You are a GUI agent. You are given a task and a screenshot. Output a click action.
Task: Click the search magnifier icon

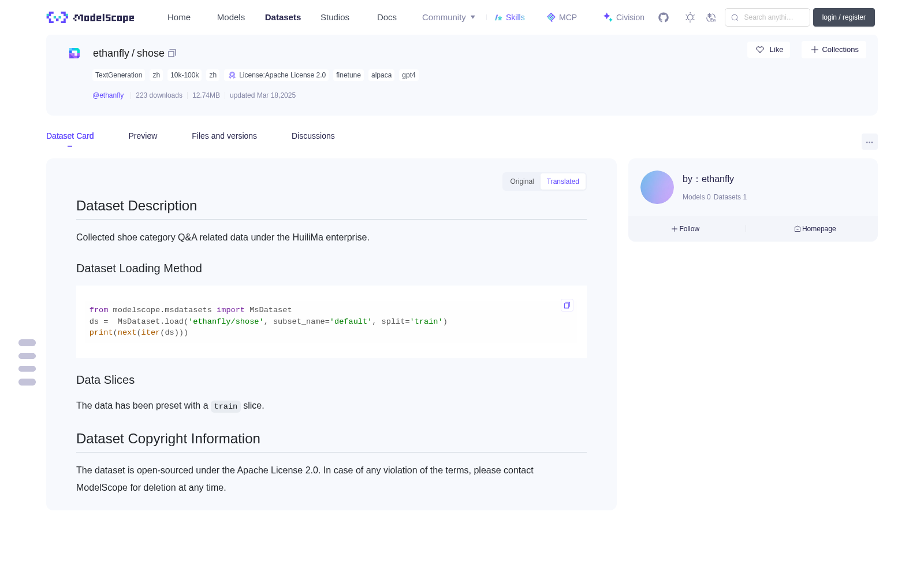[735, 17]
